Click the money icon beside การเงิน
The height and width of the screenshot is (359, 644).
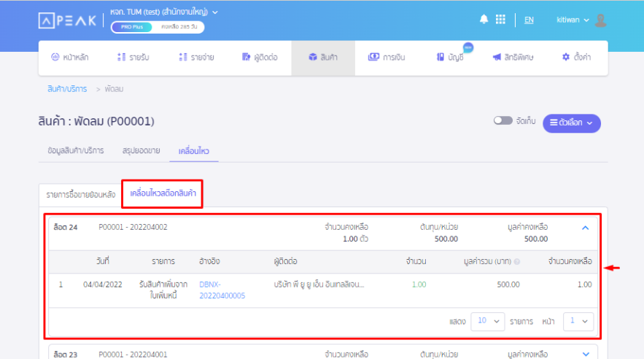click(373, 57)
